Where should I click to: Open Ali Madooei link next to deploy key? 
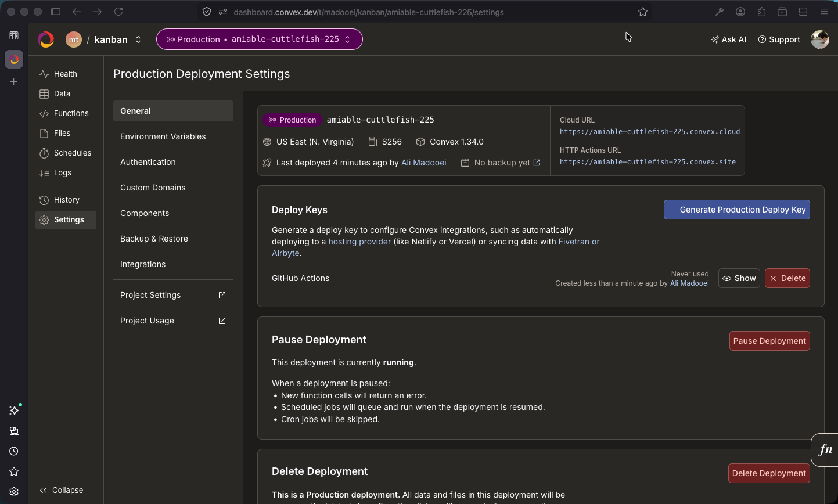[689, 283]
